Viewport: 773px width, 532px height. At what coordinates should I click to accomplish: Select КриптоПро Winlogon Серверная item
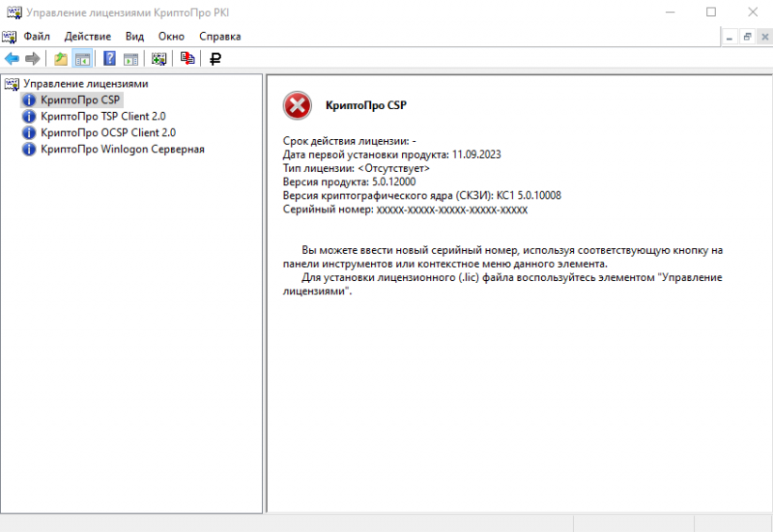[122, 149]
